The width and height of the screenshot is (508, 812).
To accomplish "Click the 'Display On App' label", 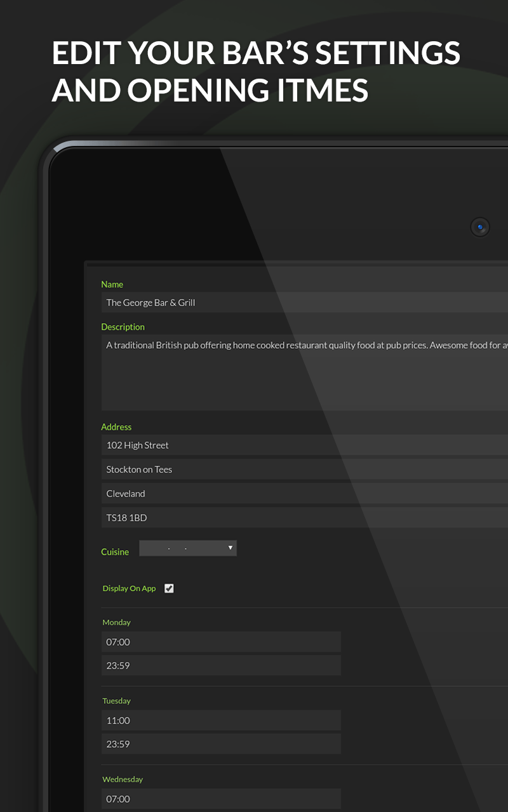I will [129, 589].
